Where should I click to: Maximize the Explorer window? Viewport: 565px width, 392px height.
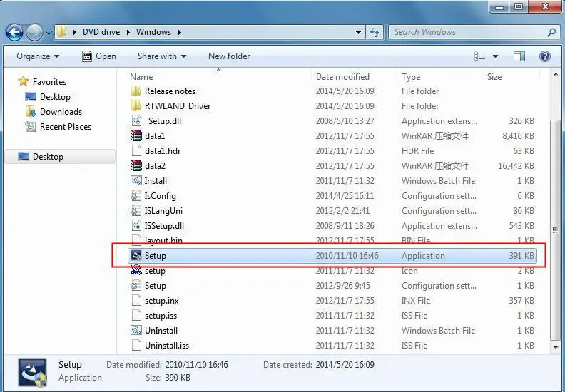click(518, 7)
